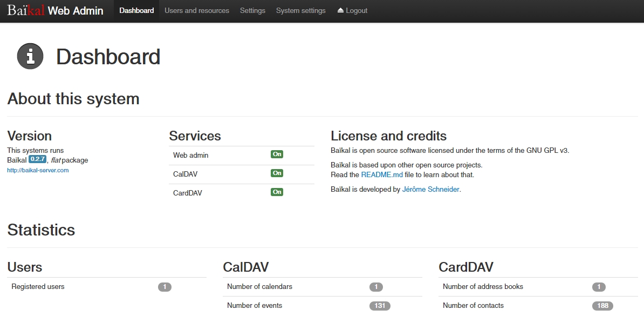The height and width of the screenshot is (323, 644).
Task: Click the GNU GPL v3 license sentence
Action: (x=450, y=151)
